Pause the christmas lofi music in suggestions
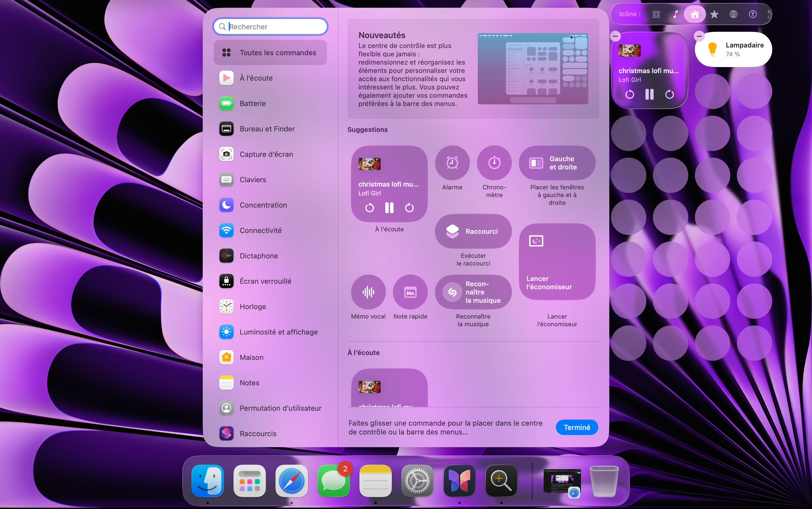This screenshot has width=812, height=509. (389, 208)
